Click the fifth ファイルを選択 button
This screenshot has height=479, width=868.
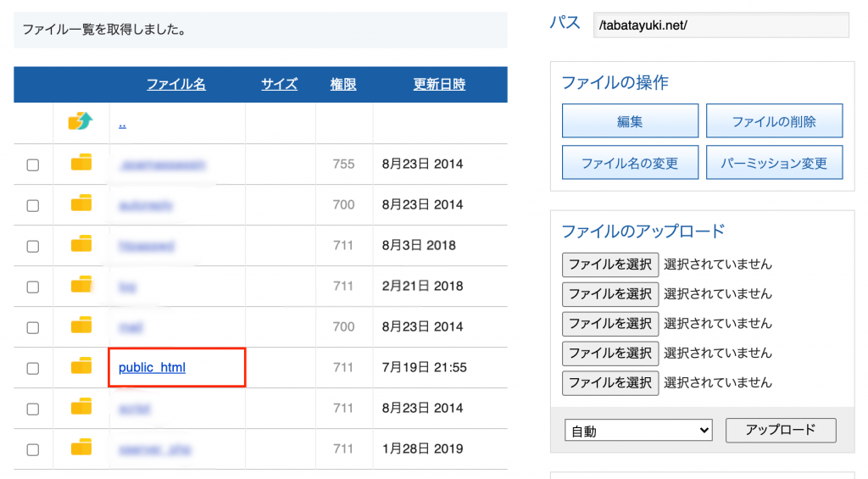click(x=610, y=382)
